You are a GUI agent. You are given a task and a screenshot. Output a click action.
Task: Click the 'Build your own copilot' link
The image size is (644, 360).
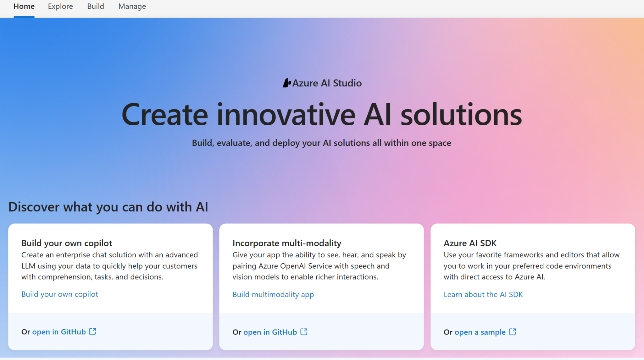[59, 294]
